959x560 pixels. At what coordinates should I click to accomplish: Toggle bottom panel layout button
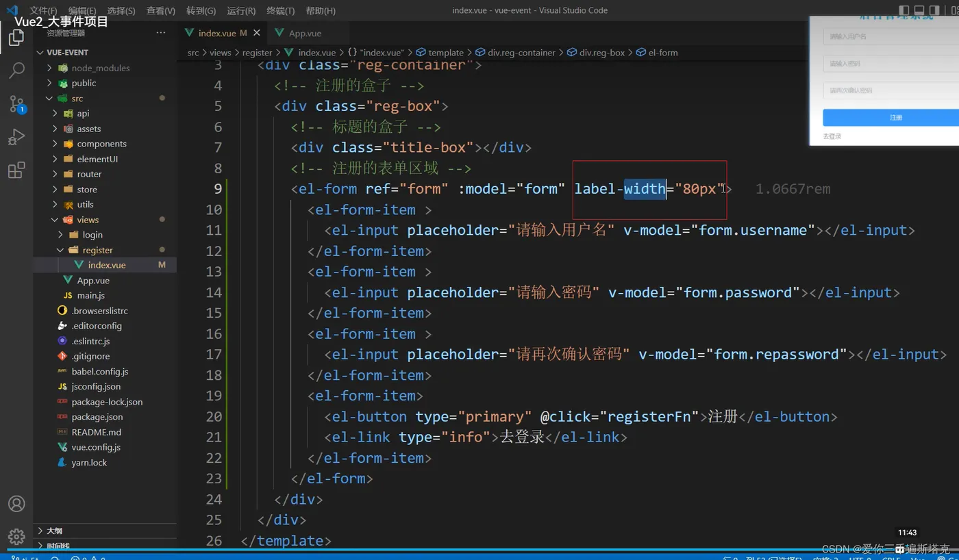click(x=919, y=10)
